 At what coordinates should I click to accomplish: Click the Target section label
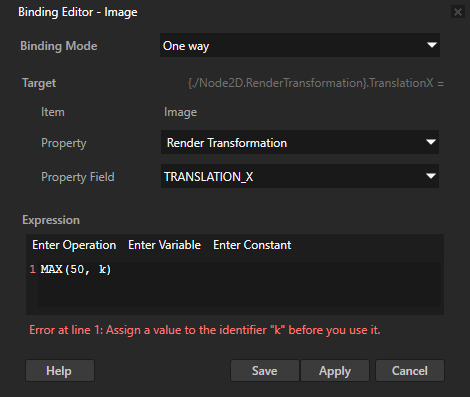pyautogui.click(x=39, y=83)
